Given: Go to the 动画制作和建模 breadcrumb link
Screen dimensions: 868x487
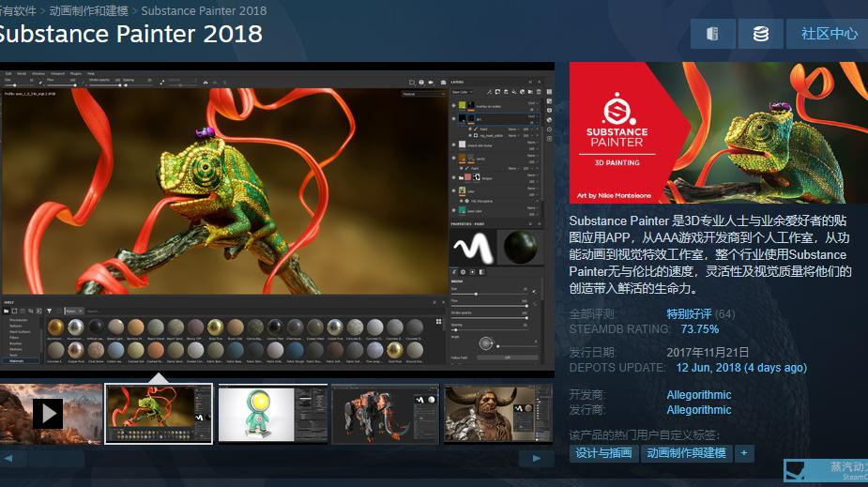Looking at the screenshot, I should tap(88, 10).
